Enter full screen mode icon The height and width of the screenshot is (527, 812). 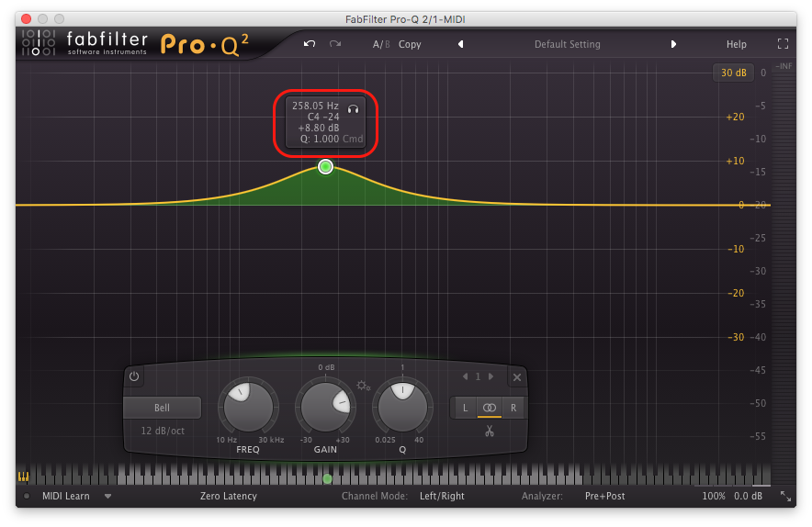[783, 44]
